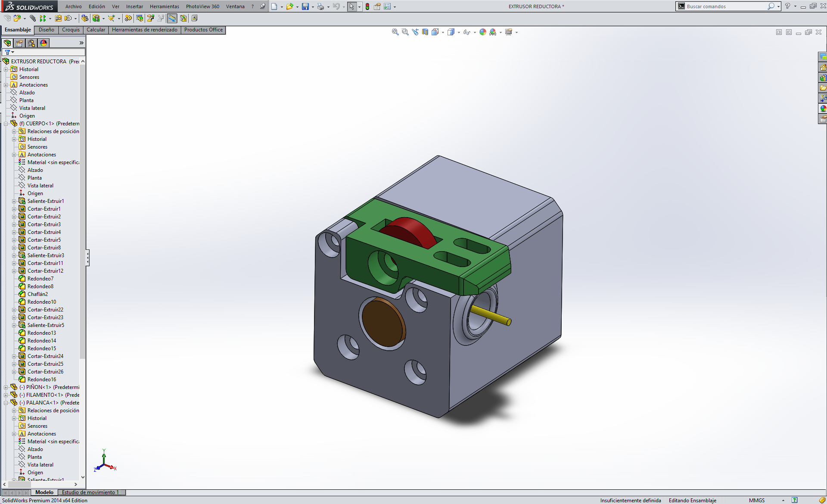Click the Print icon
Screen dimensions: 827x504
tap(320, 6)
